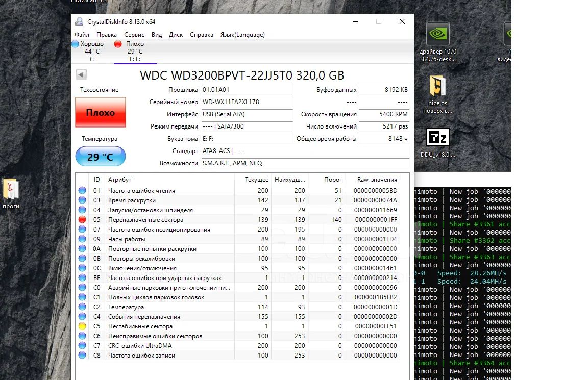Screen dimensions: 588x380
Task: Select the Хорошо 44 °C disk C: tab
Action: [x=92, y=52]
